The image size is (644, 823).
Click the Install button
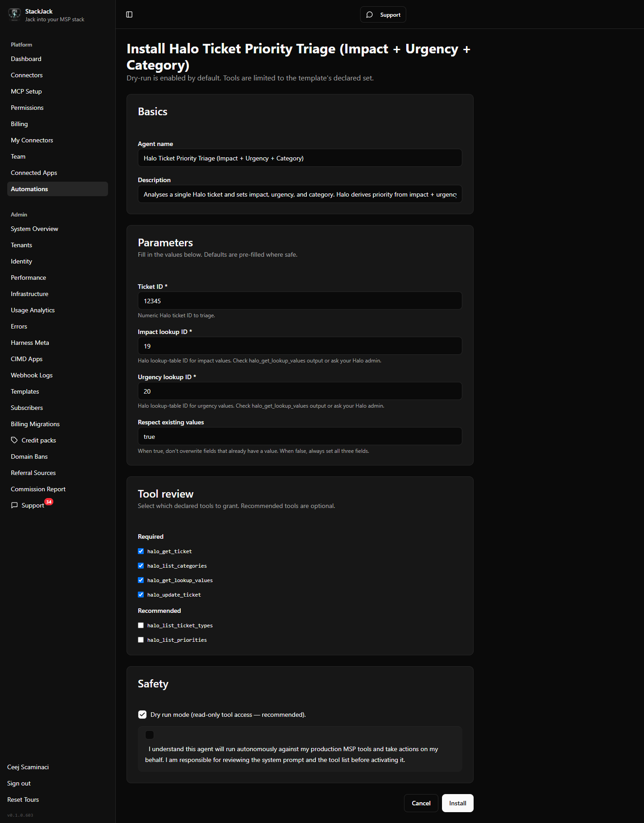click(457, 803)
